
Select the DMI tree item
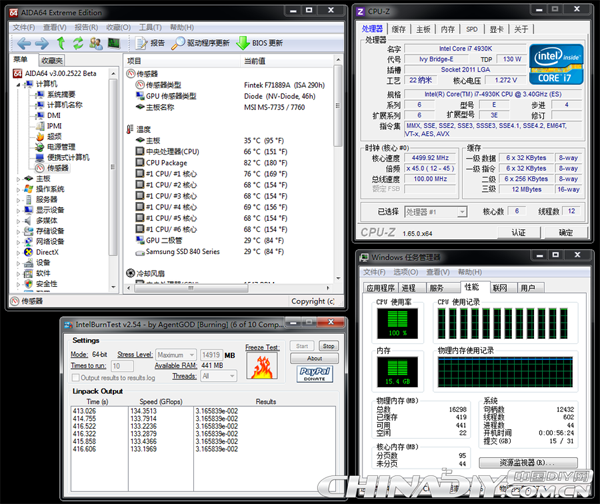[x=48, y=115]
